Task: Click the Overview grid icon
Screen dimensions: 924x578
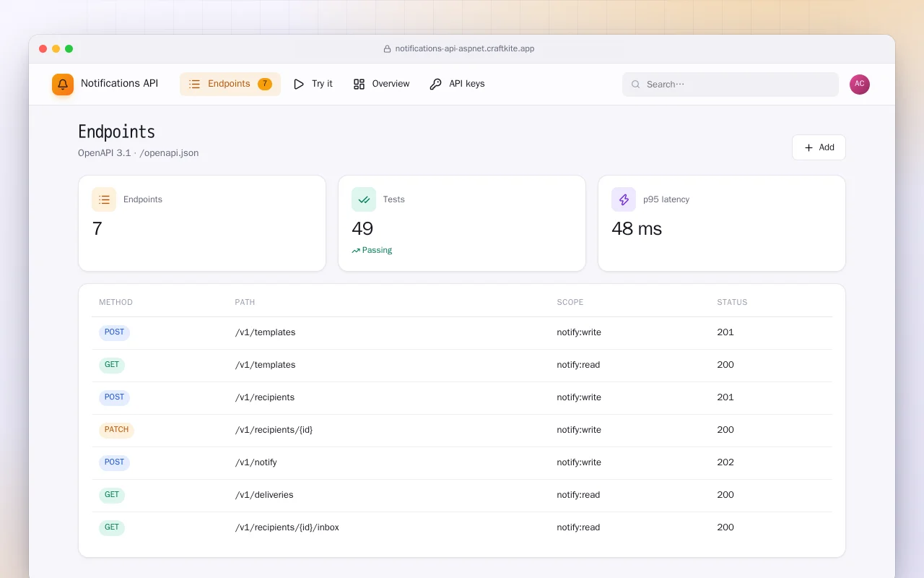Action: pyautogui.click(x=359, y=84)
